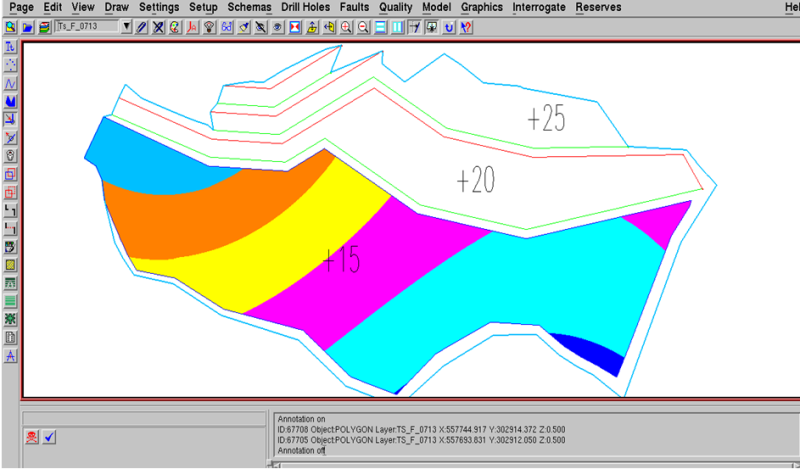Click the crossed-out pencil toolbar icon
The height and width of the screenshot is (469, 800).
pos(158,27)
